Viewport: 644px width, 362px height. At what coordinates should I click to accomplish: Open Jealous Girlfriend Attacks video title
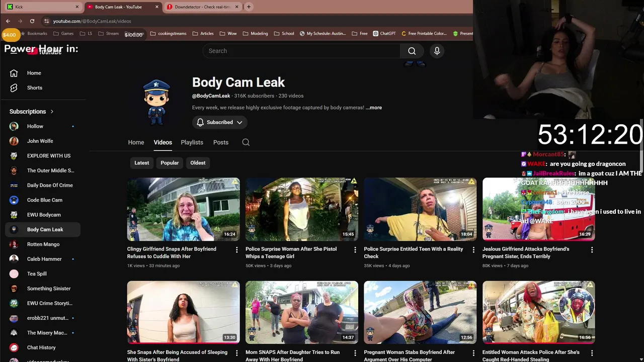coord(526,252)
